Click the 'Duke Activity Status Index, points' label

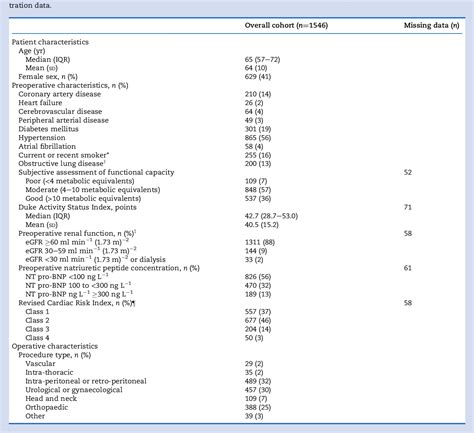tap(77, 207)
